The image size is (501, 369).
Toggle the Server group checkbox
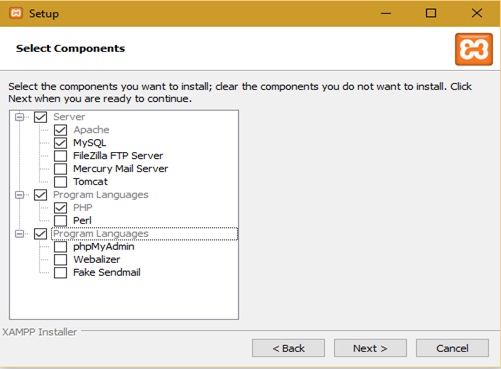pyautogui.click(x=40, y=117)
